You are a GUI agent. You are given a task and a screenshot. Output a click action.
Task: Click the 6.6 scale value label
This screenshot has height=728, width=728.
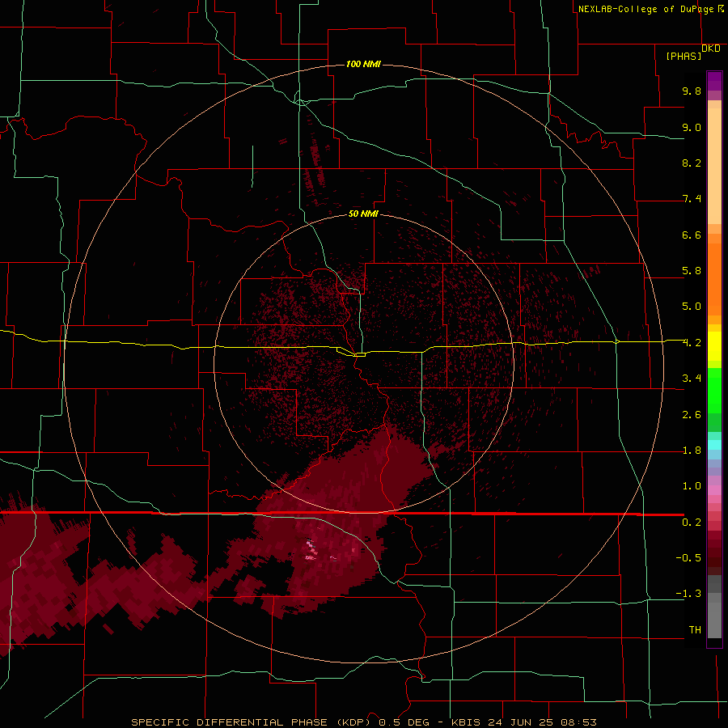[692, 235]
